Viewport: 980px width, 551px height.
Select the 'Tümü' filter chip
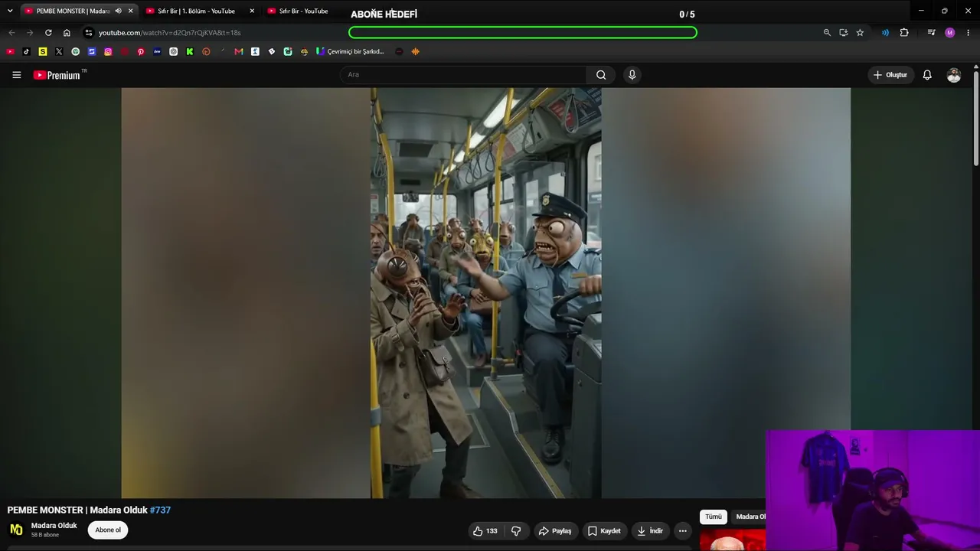714,517
